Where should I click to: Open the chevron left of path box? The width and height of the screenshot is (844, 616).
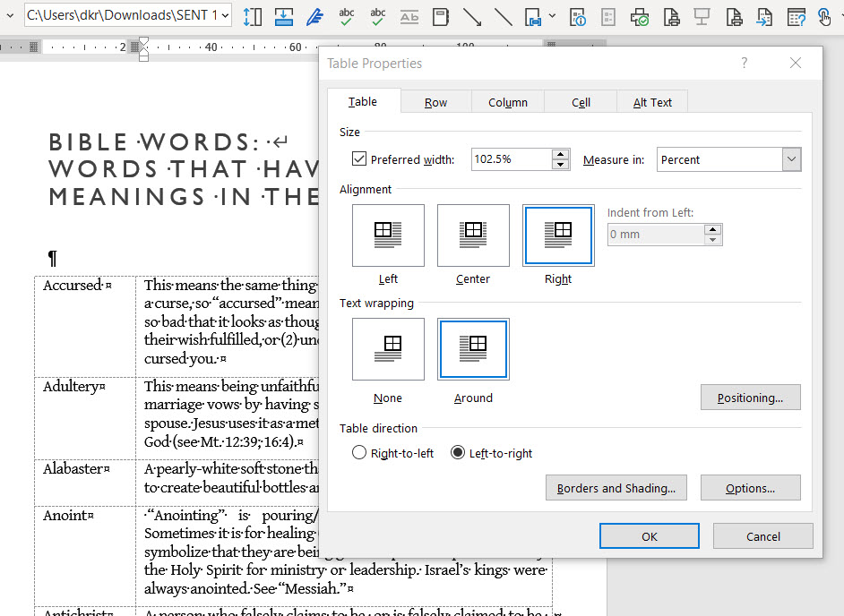click(x=10, y=15)
